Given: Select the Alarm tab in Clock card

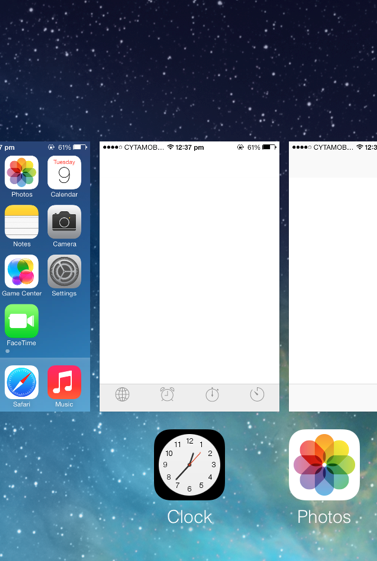Looking at the screenshot, I should (167, 394).
